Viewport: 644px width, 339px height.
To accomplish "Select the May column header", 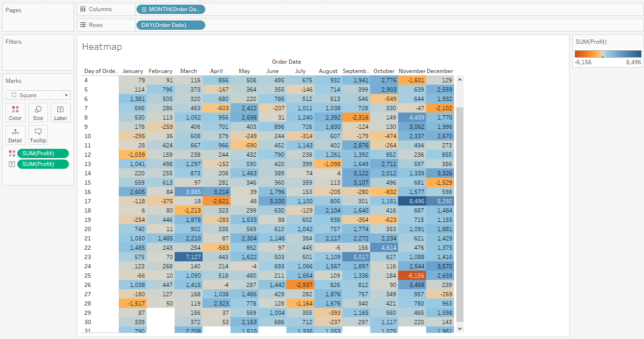I will (x=244, y=71).
